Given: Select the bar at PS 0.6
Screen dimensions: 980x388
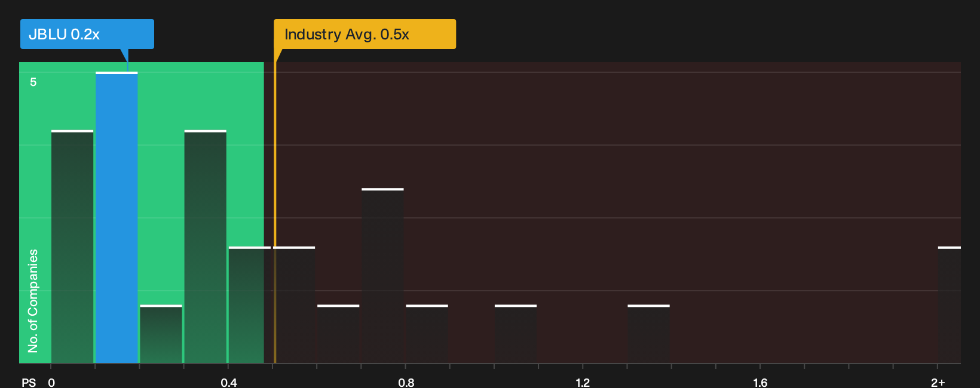Looking at the screenshot, I should pos(338,334).
